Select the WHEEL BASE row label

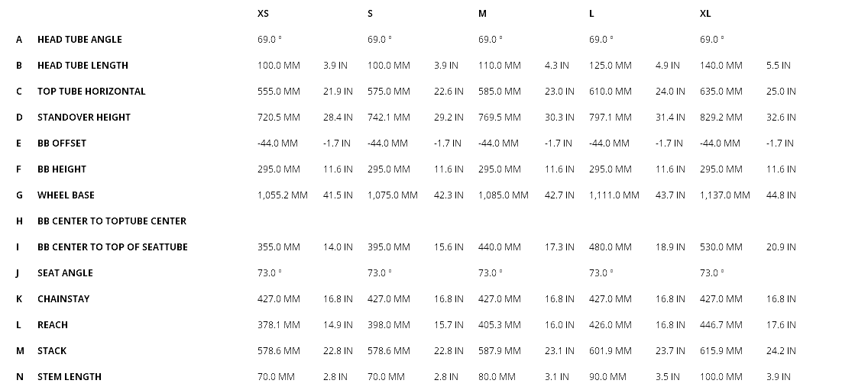[66, 195]
